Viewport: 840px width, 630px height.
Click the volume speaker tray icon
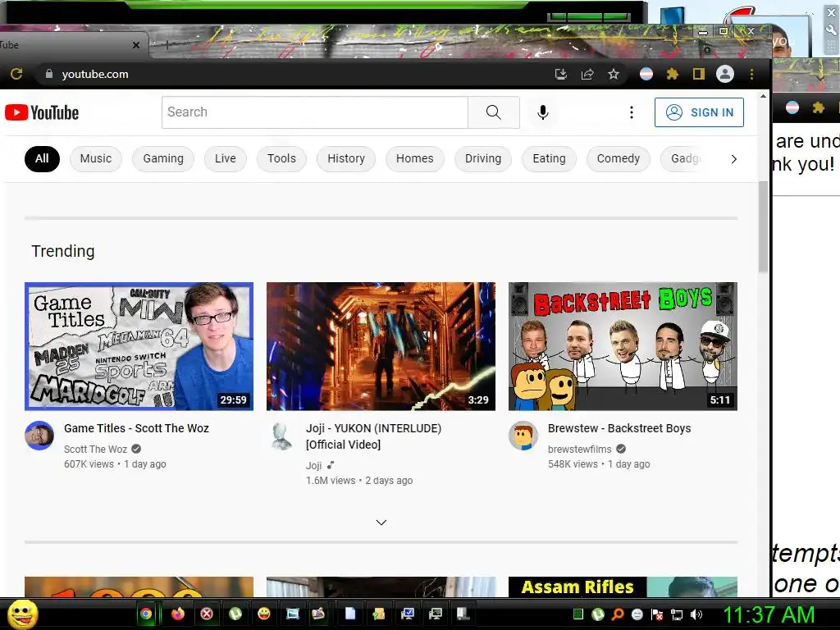(x=696, y=614)
